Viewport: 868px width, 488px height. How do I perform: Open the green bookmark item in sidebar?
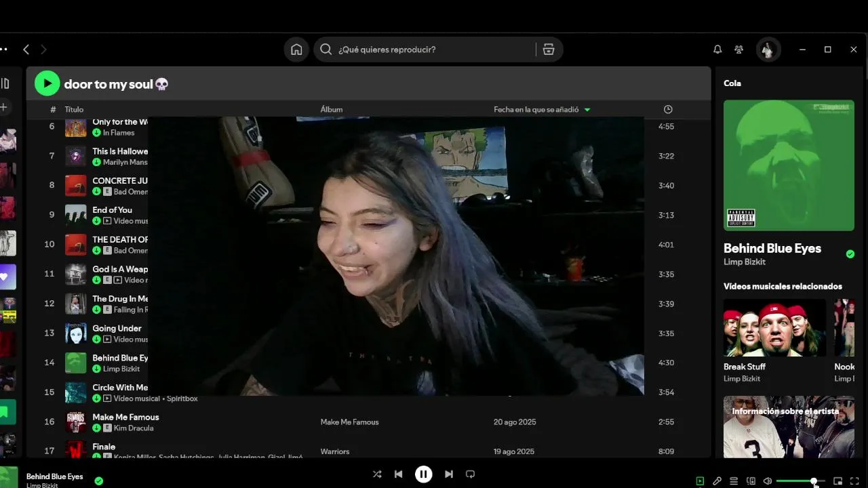(x=7, y=411)
